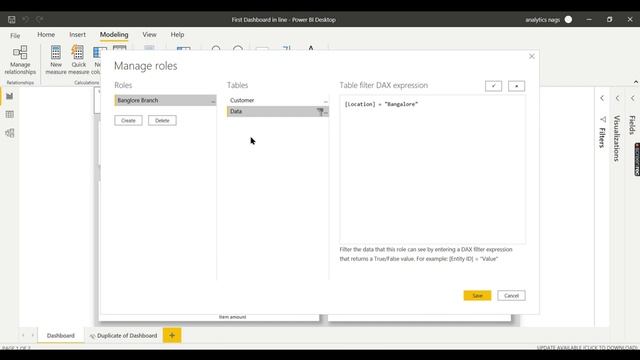
Task: Click the Update available status message
Action: click(x=587, y=348)
